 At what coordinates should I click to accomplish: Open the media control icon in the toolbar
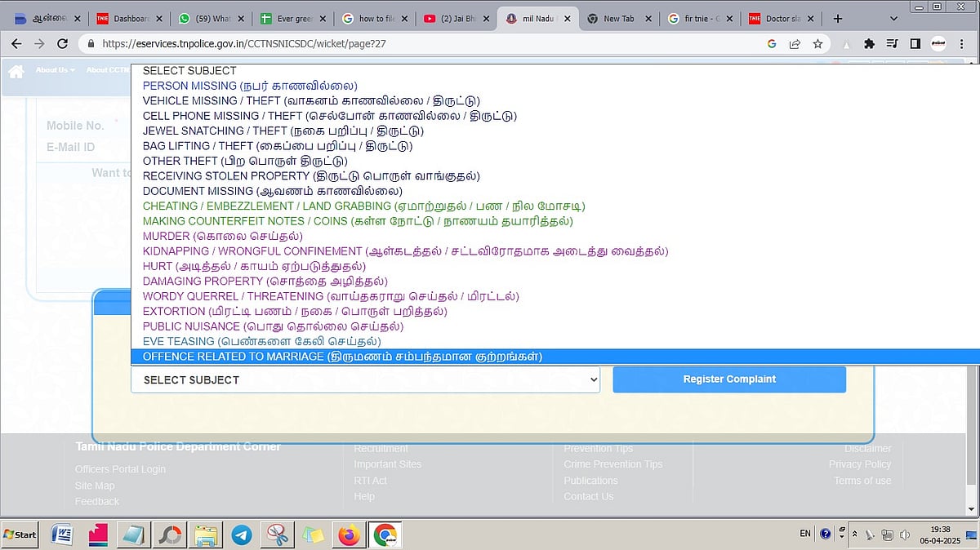(893, 44)
